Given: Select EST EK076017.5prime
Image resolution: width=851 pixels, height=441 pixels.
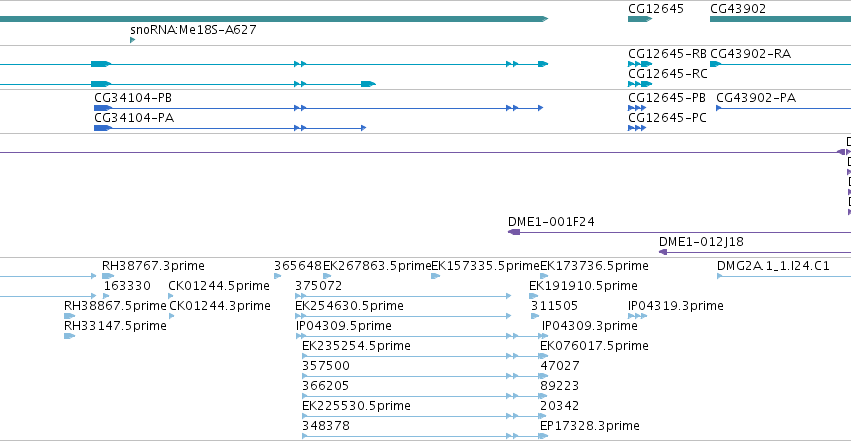Looking at the screenshot, I should pos(594,346).
